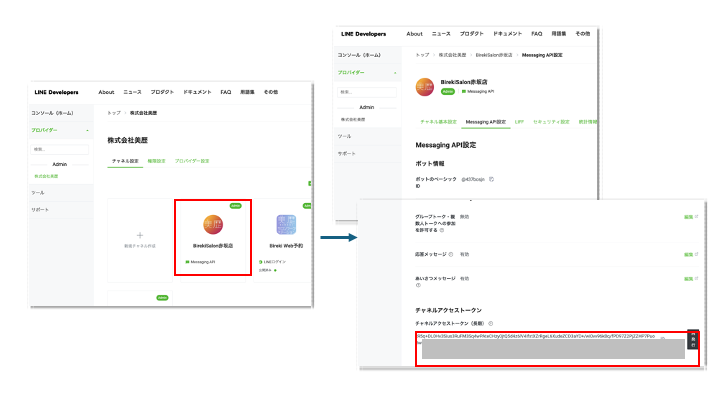Collapse プロバイダー section in right window sidebar
This screenshot has width=720, height=405.
click(x=396, y=73)
